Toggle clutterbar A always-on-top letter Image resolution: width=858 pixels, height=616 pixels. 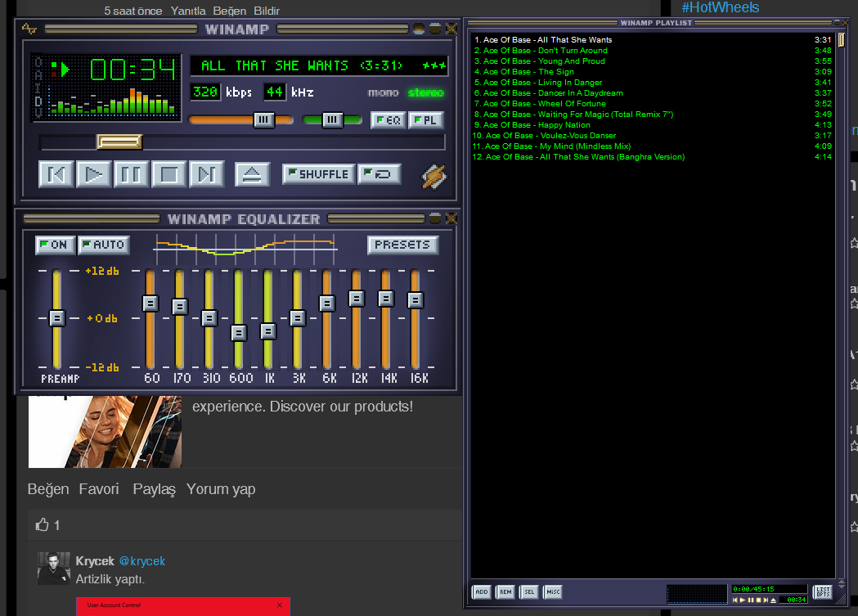coord(38,75)
